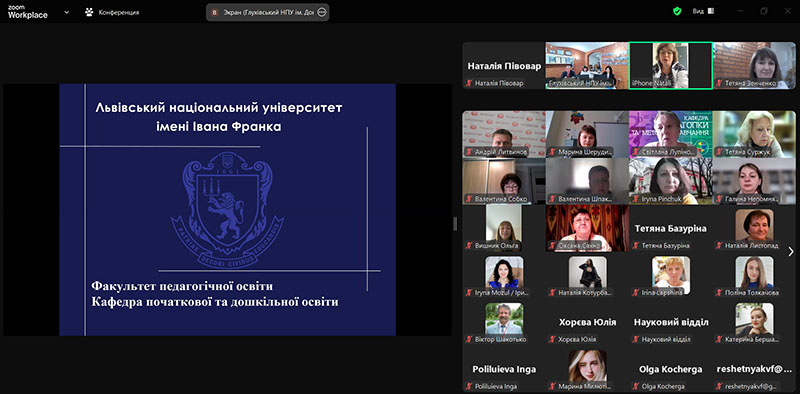
Task: Click the Наталія Котурба name label
Action: tap(585, 292)
